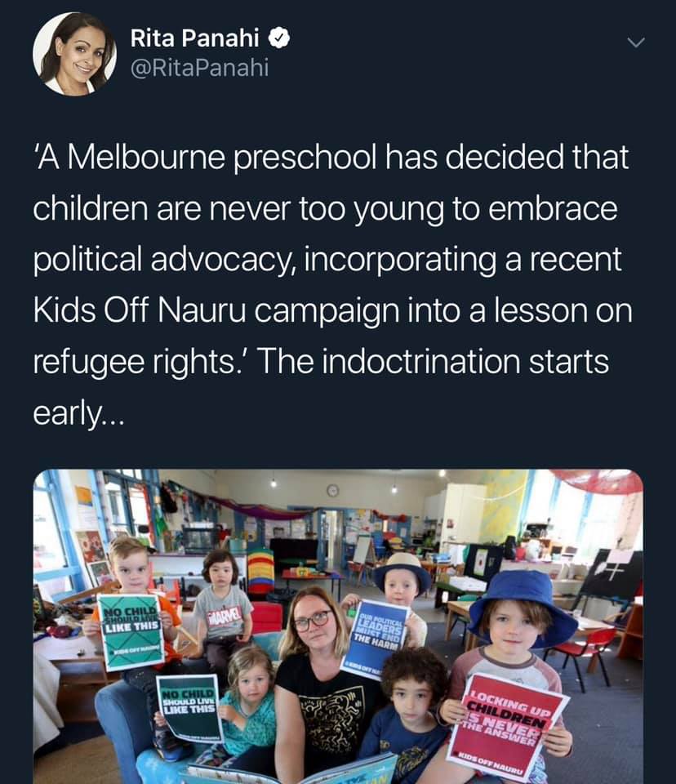Click the wall clock in the photo

click(x=332, y=491)
